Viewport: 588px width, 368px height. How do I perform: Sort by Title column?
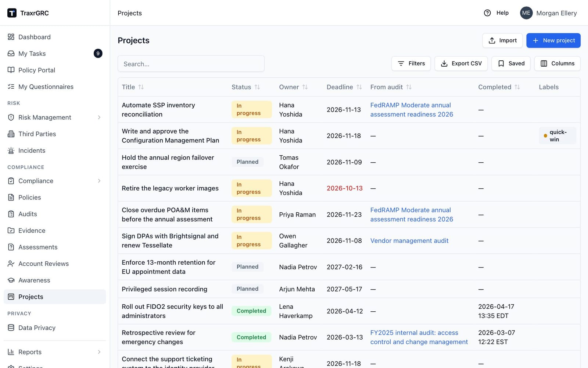coord(133,87)
